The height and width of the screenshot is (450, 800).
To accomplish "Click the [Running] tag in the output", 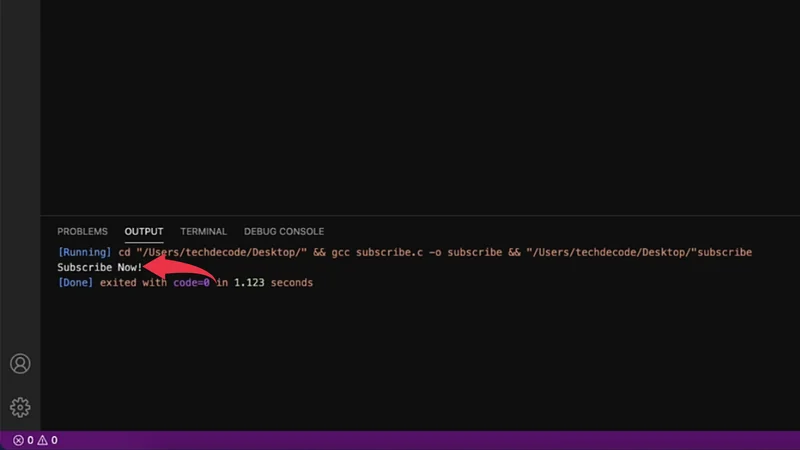I will (x=84, y=253).
